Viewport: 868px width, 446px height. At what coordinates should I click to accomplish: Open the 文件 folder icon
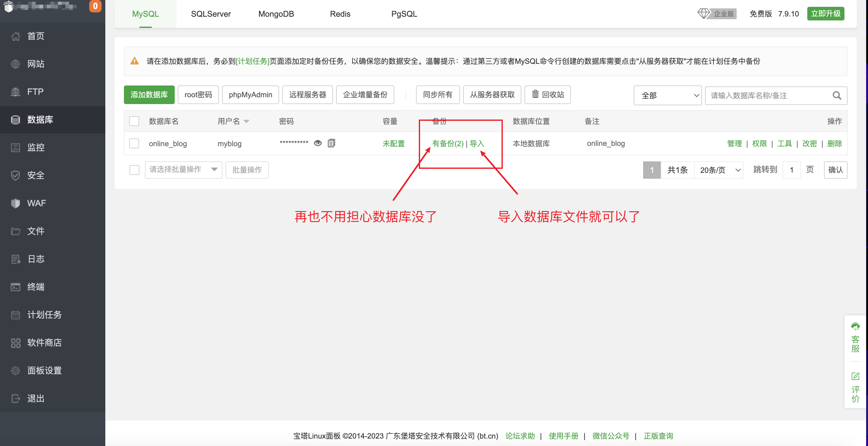(15, 231)
